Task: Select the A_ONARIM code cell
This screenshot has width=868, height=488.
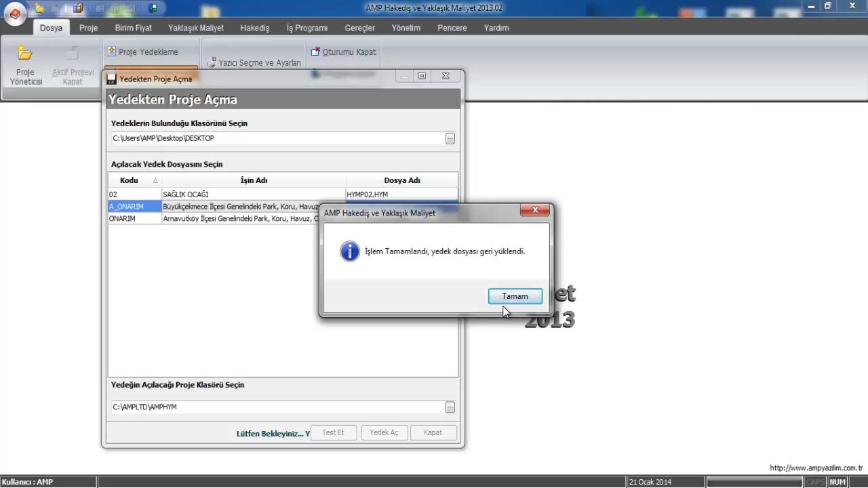Action: (x=135, y=207)
